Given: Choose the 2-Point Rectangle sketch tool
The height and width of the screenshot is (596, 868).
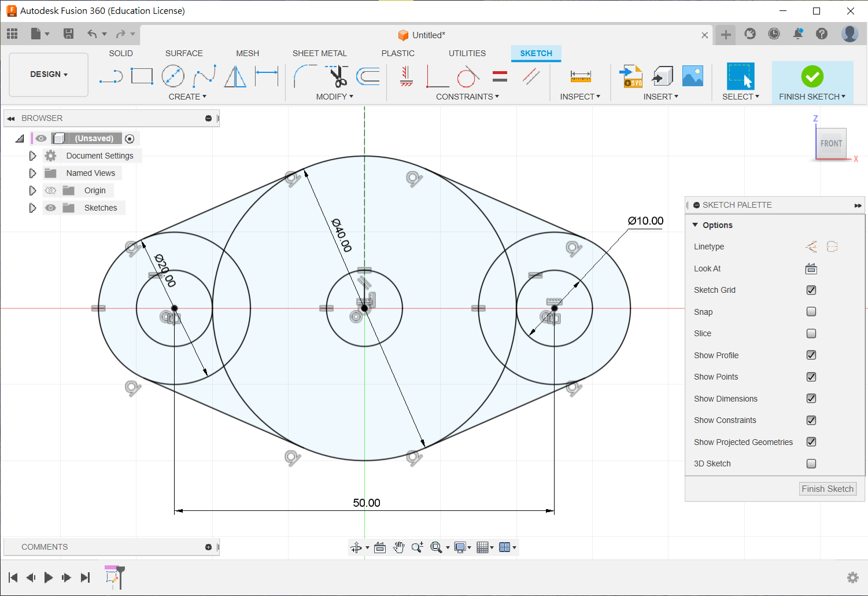Looking at the screenshot, I should (142, 76).
